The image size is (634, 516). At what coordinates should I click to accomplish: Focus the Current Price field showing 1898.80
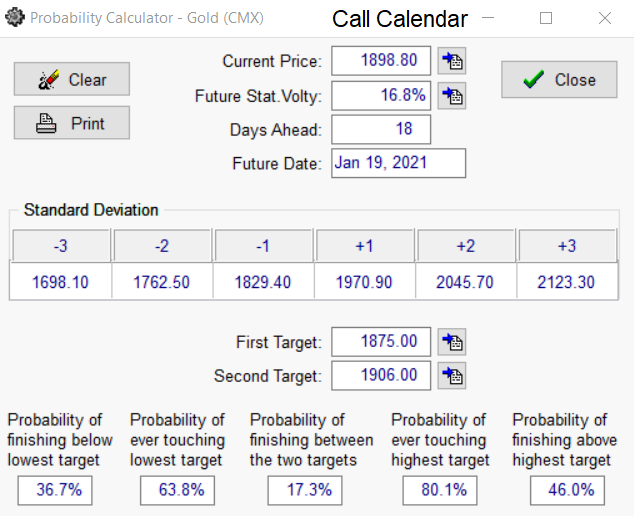[x=381, y=61]
